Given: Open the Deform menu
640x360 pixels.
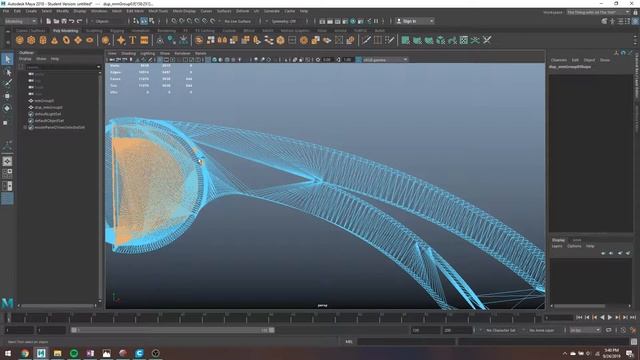Looking at the screenshot, I should click(x=242, y=11).
